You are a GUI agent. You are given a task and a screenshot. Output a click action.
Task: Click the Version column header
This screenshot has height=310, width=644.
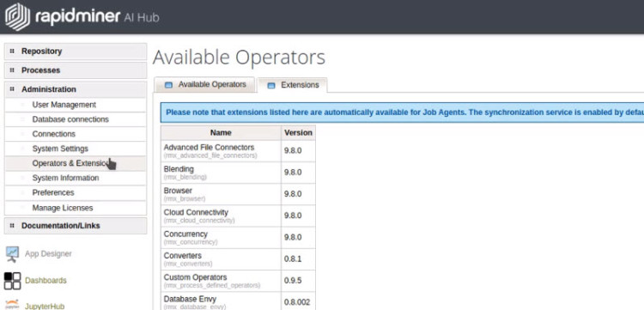(298, 132)
